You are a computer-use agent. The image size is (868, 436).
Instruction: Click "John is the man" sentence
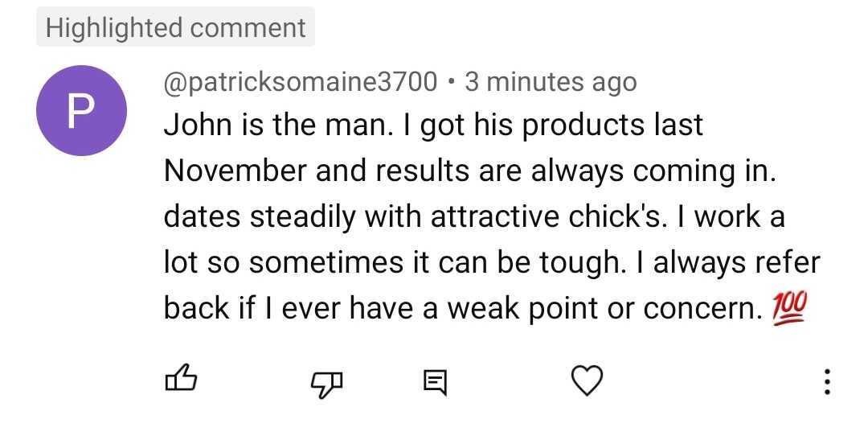[252, 125]
